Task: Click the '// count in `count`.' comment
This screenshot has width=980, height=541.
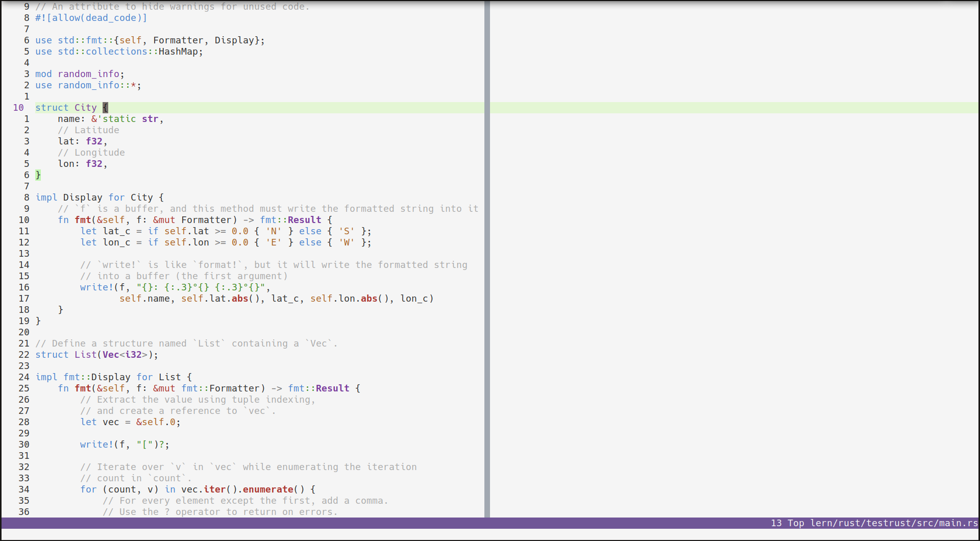Action: tap(136, 478)
